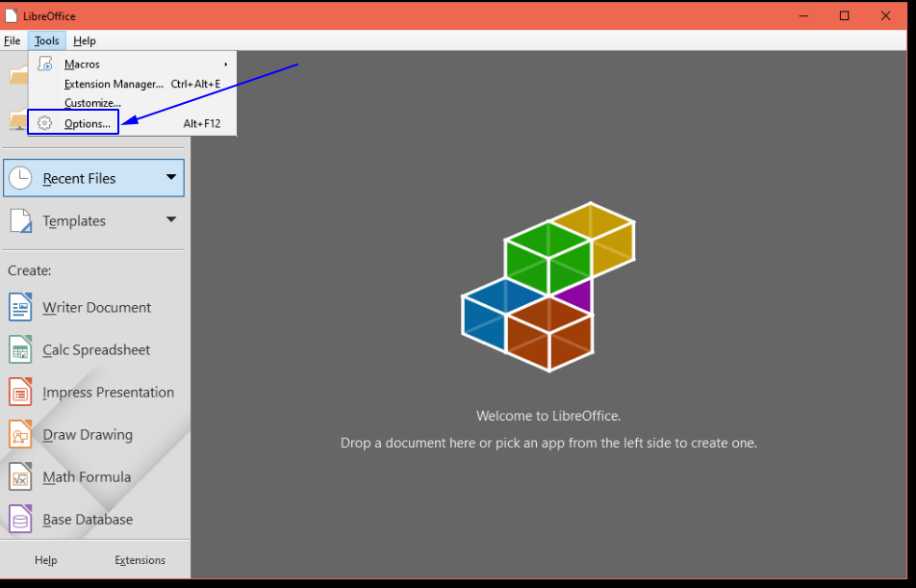Expand the Templates dropdown arrow

pos(171,219)
